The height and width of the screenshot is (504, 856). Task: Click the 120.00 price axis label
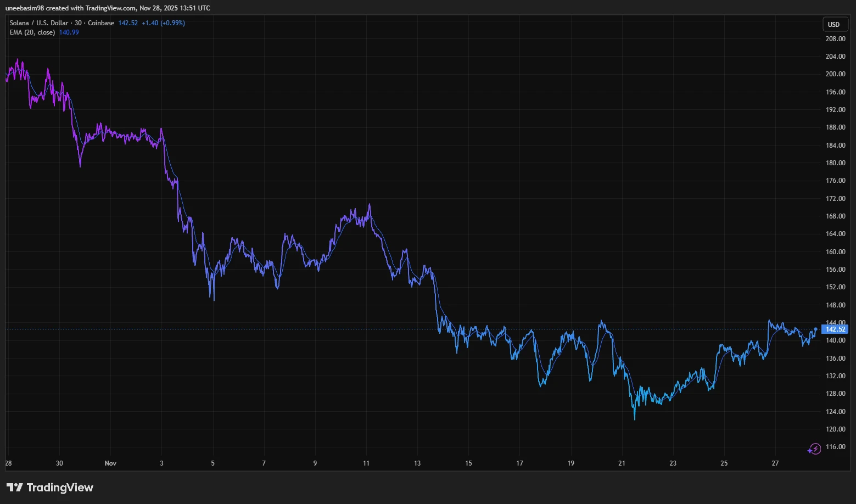(835, 429)
